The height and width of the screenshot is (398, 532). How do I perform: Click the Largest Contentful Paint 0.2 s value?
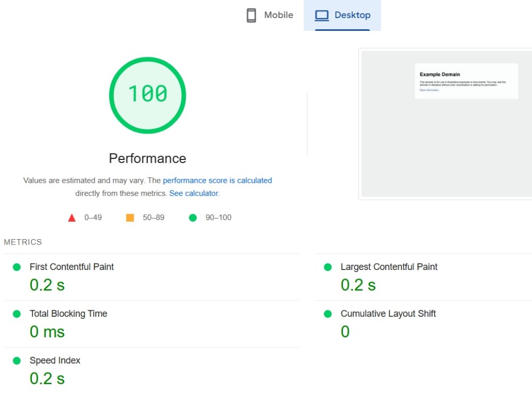tap(358, 285)
